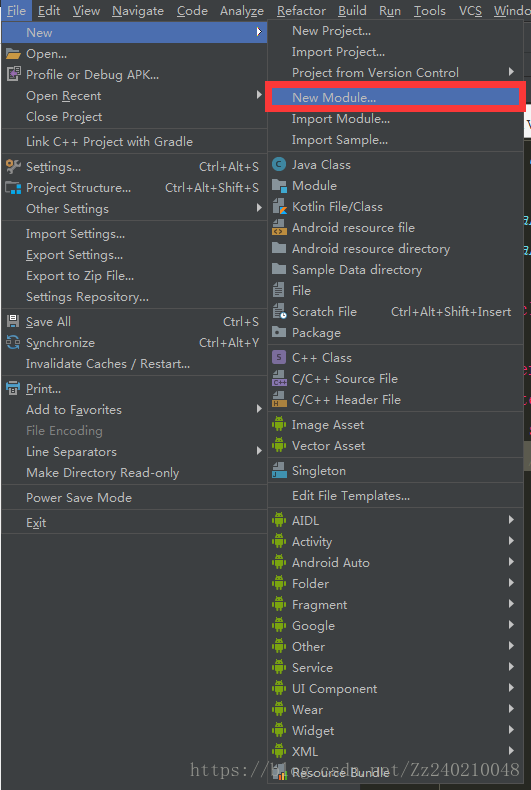The height and width of the screenshot is (790, 531).
Task: Click the Image Asset Android icon
Action: pos(279,425)
